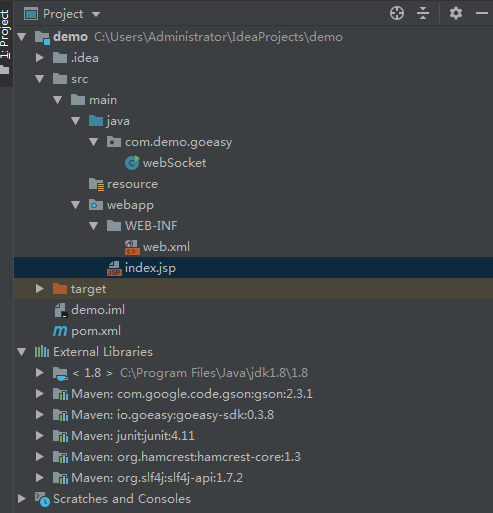This screenshot has width=493, height=513.
Task: Collapse the com.demo.goeasy package arrow
Action: pyautogui.click(x=94, y=142)
